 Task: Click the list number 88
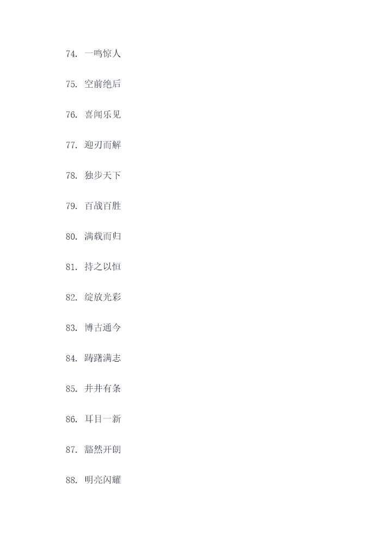point(71,481)
